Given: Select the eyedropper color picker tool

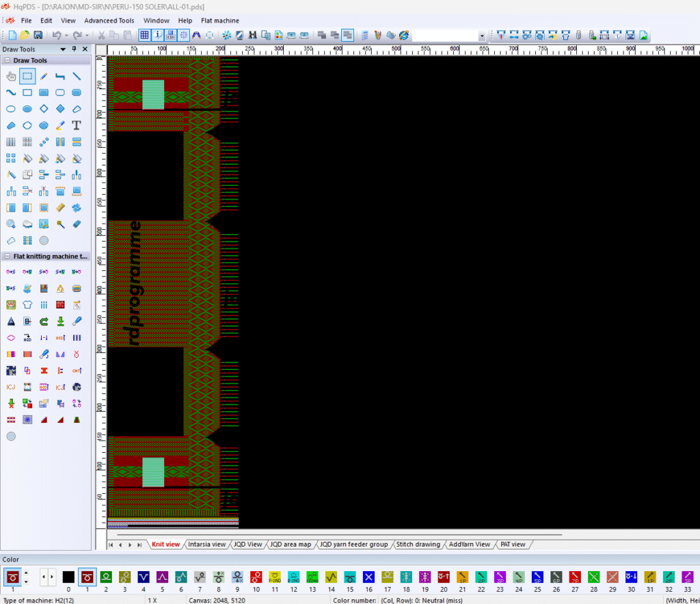Looking at the screenshot, I should coord(60,126).
